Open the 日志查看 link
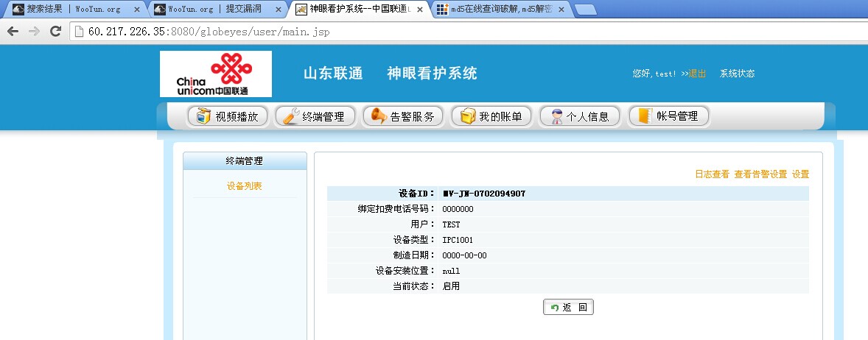 (x=712, y=174)
